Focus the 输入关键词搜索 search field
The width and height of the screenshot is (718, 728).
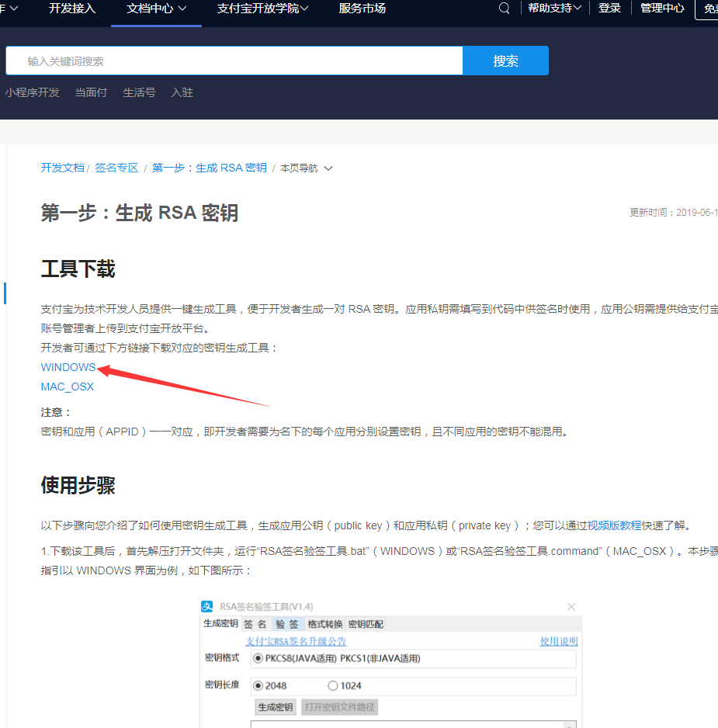coord(233,61)
